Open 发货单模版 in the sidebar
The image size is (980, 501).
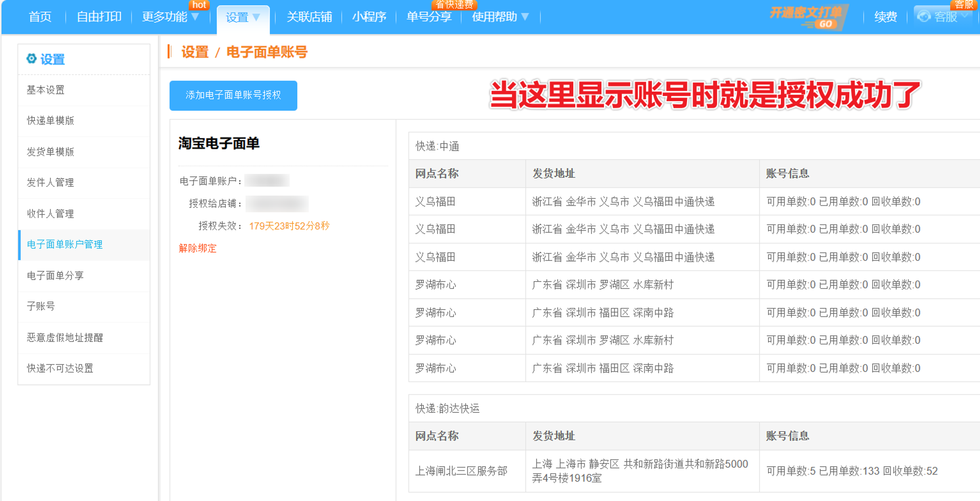coord(84,152)
